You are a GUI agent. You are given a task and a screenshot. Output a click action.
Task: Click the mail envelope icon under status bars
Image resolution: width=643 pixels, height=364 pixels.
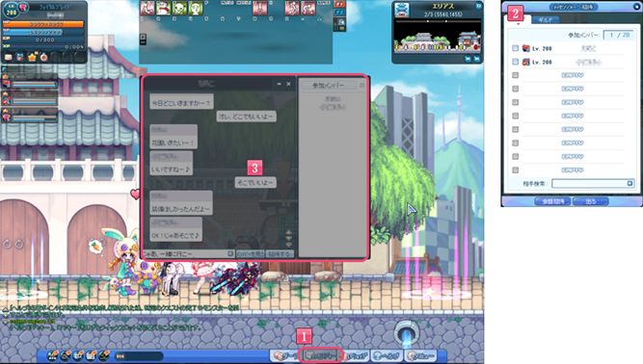coord(9,58)
